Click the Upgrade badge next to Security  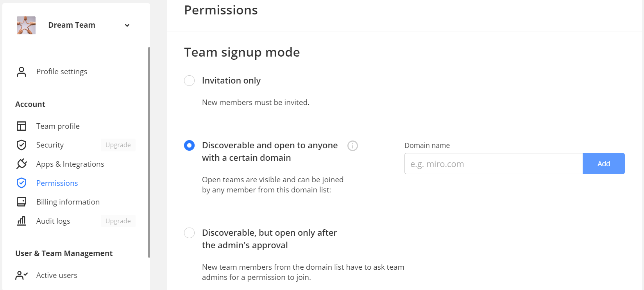(118, 145)
